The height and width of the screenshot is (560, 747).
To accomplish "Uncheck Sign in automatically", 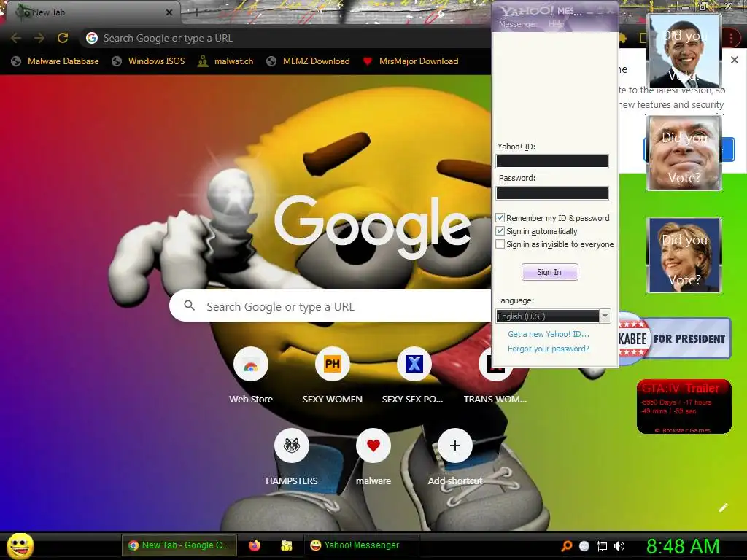I will pos(500,231).
